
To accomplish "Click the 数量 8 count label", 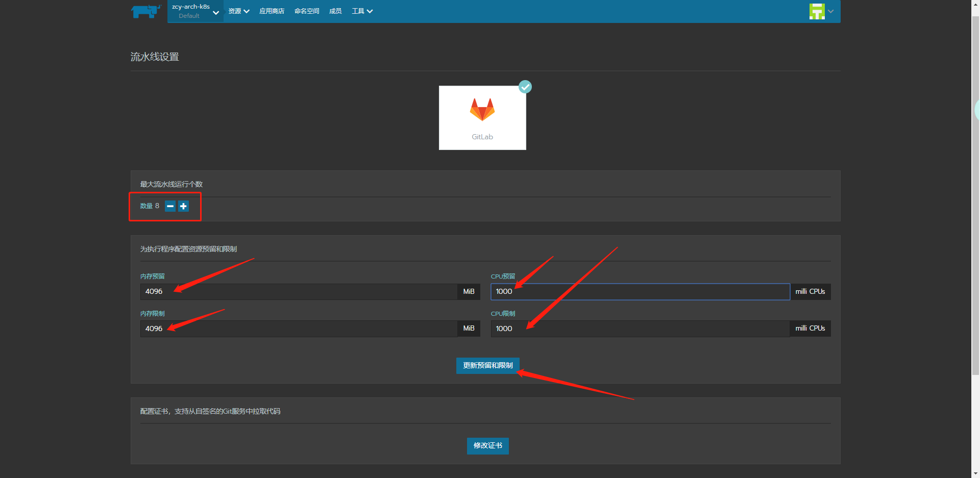I will pyautogui.click(x=150, y=206).
